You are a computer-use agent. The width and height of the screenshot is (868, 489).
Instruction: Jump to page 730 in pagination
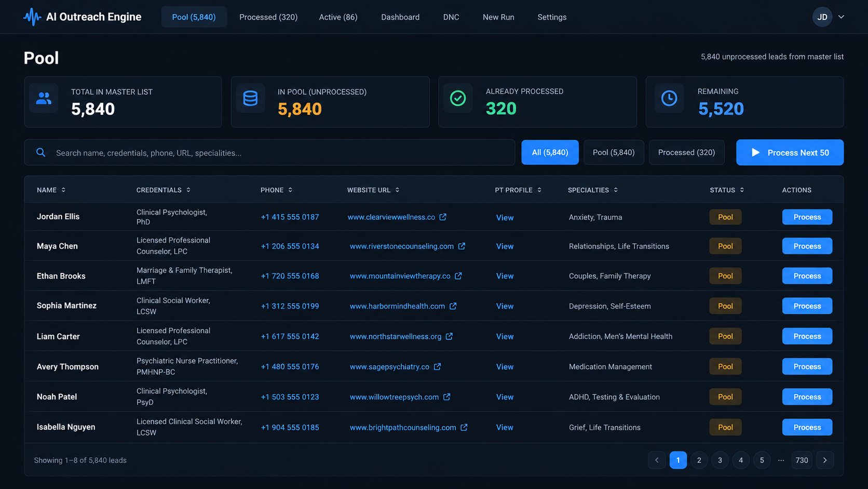point(802,460)
